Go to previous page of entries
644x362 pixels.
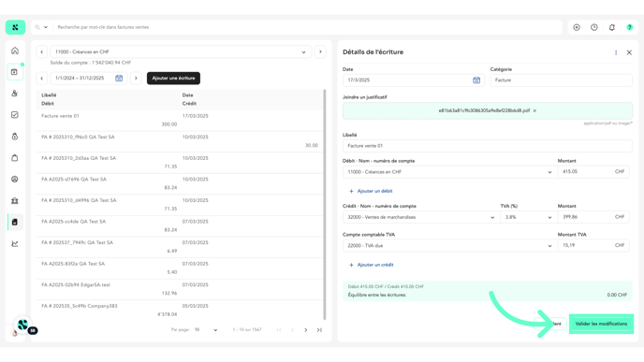click(x=292, y=330)
